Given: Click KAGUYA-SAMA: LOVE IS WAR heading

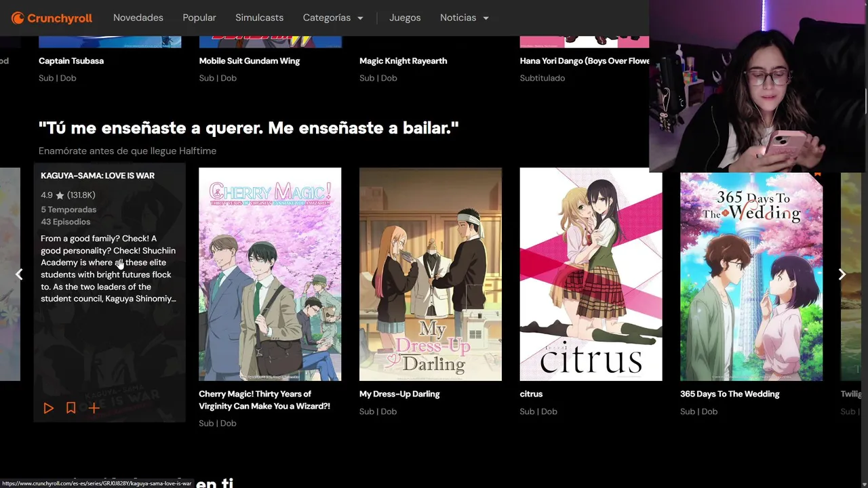Looking at the screenshot, I should pyautogui.click(x=98, y=176).
